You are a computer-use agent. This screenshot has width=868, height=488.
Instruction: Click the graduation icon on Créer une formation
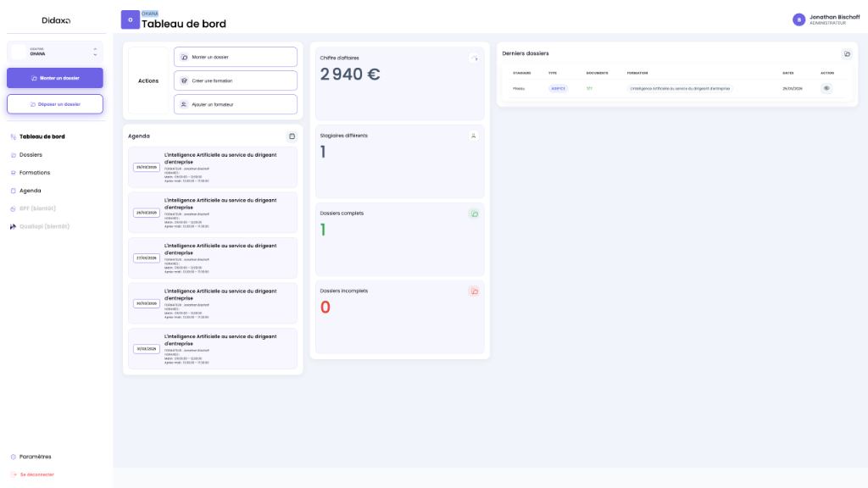coord(184,80)
